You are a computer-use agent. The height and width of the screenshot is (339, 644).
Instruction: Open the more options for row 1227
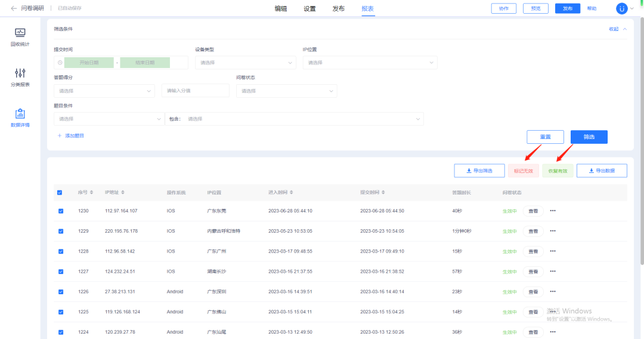[553, 271]
